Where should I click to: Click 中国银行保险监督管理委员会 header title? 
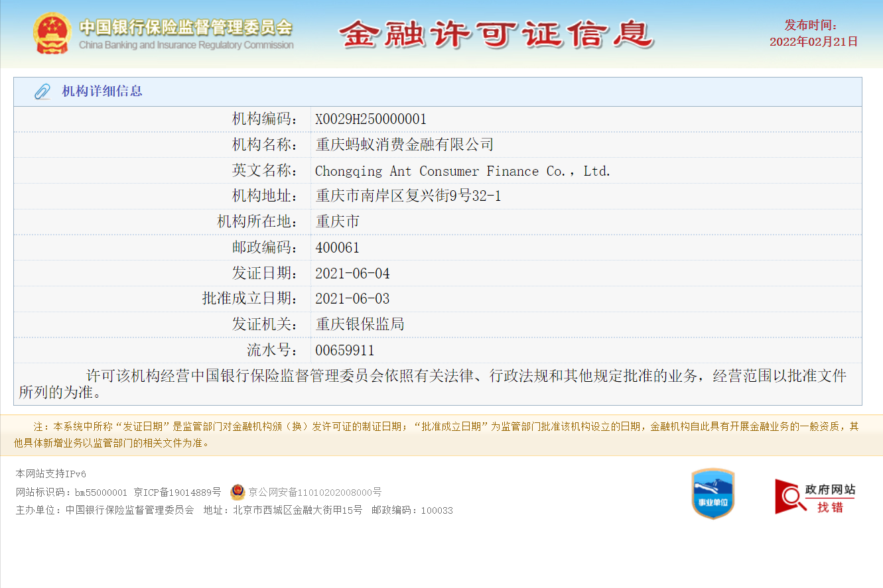click(x=186, y=27)
